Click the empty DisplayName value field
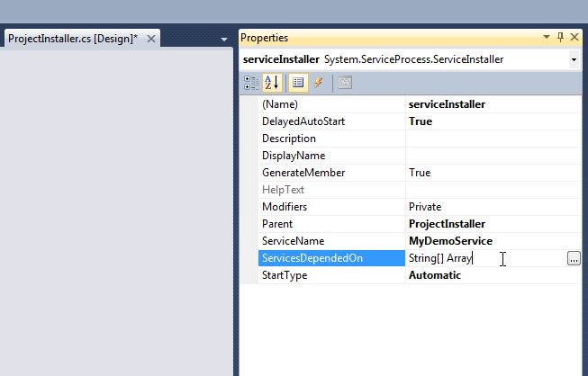 [493, 156]
